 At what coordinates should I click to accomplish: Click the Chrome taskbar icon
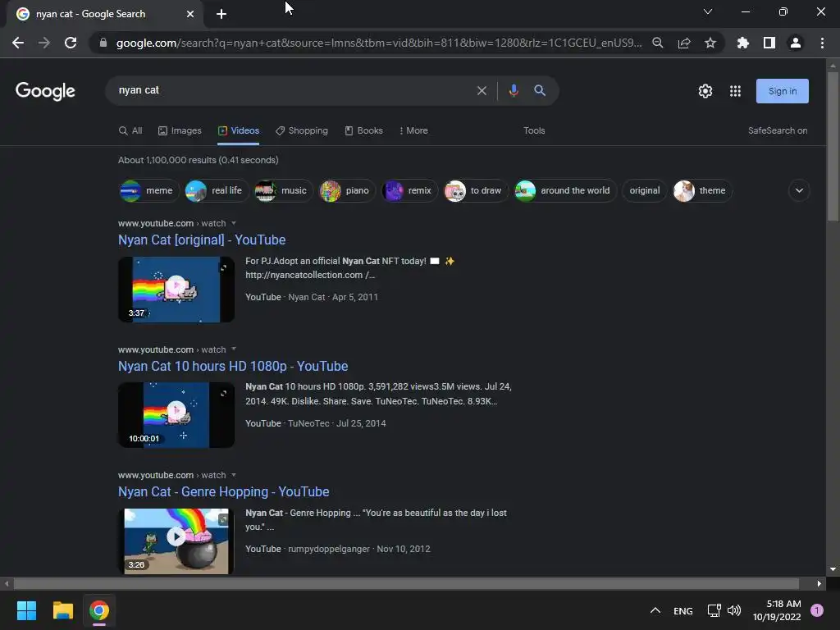point(99,610)
